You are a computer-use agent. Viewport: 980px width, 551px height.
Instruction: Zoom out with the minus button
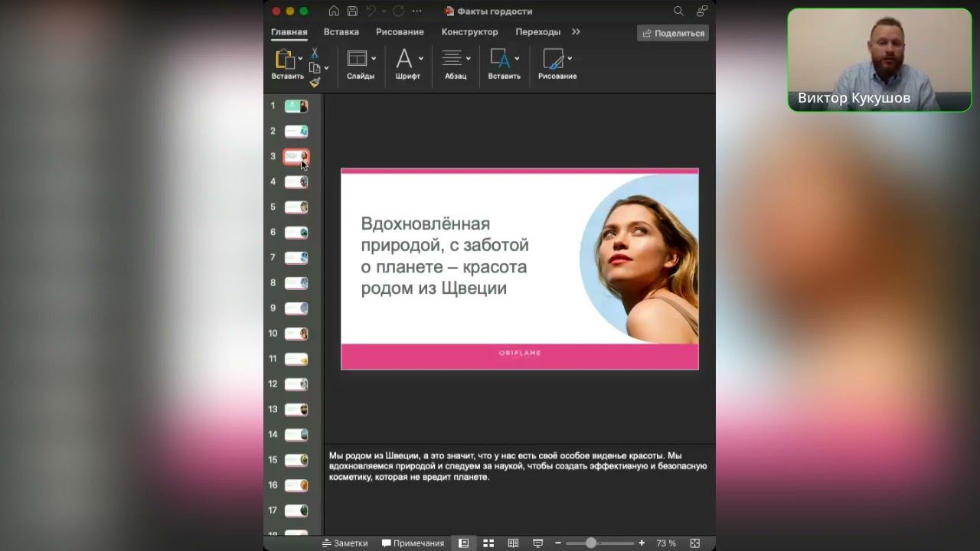[558, 543]
